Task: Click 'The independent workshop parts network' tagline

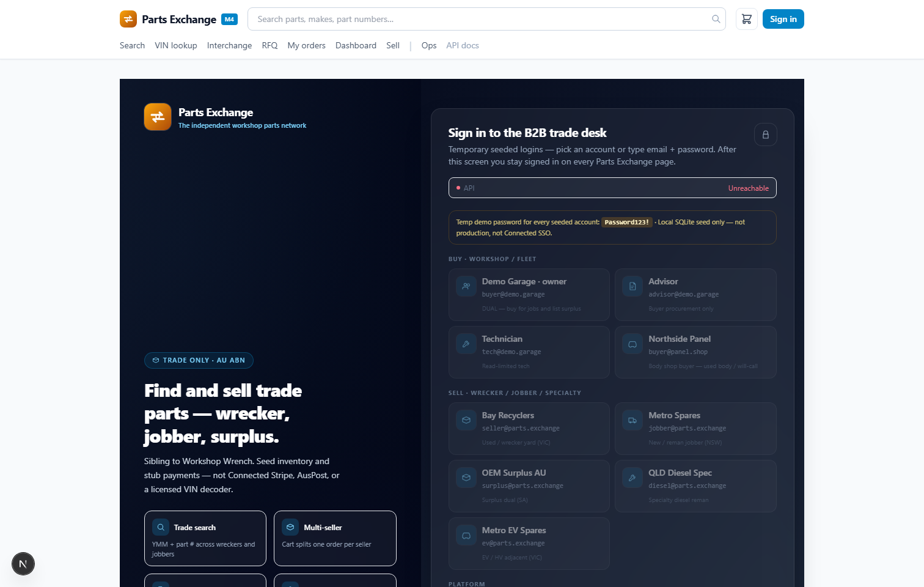Action: (242, 125)
